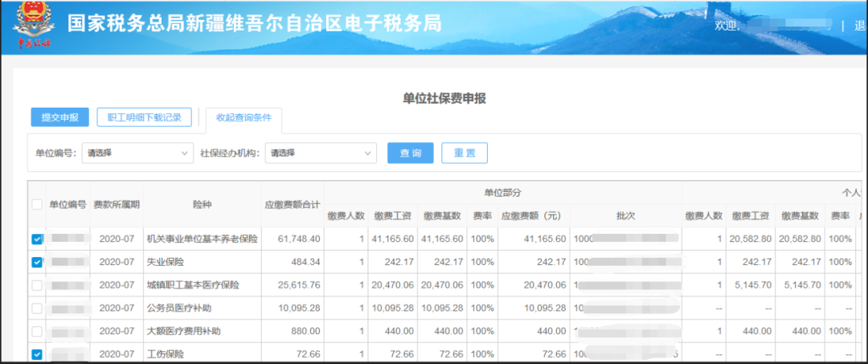
Task: Select the 城镇职工基本医疗保险 cell
Action: pyautogui.click(x=203, y=285)
